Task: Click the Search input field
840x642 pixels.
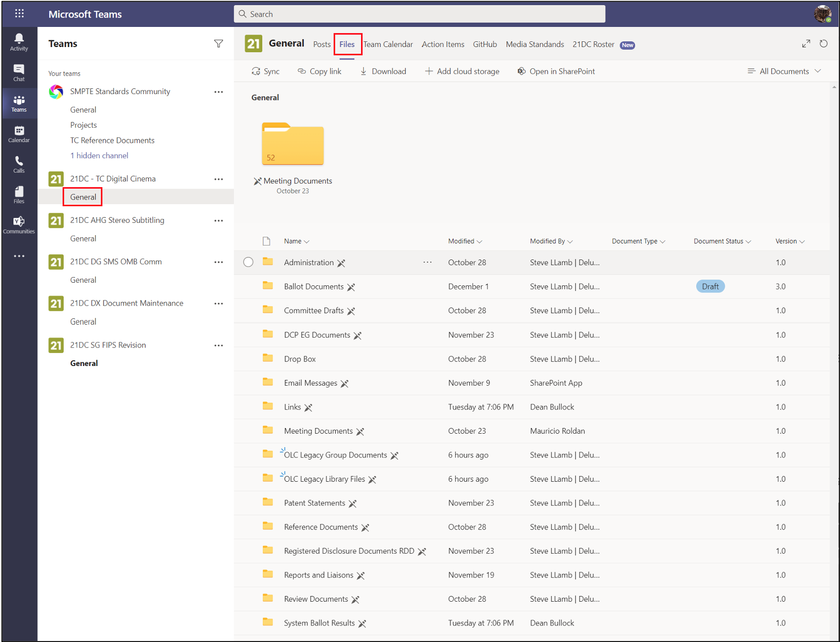Action: point(419,14)
